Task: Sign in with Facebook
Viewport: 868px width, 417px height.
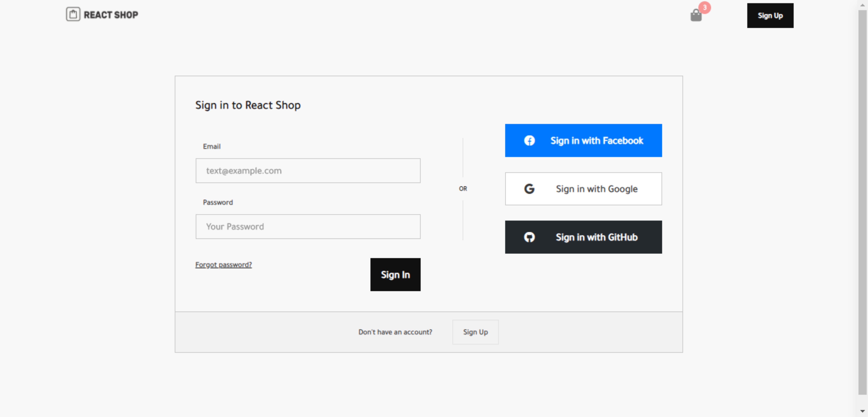Action: click(583, 140)
